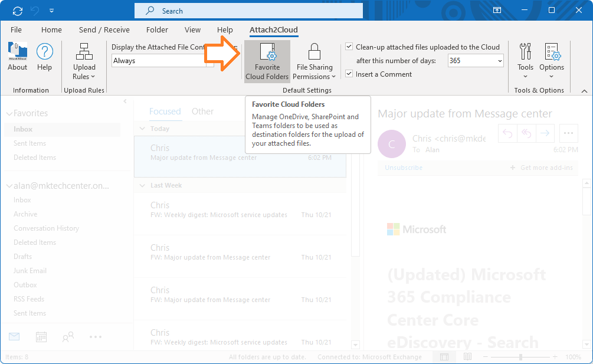Open the number of days dropdown
Viewport: 593px width, 364px height.
coord(501,60)
